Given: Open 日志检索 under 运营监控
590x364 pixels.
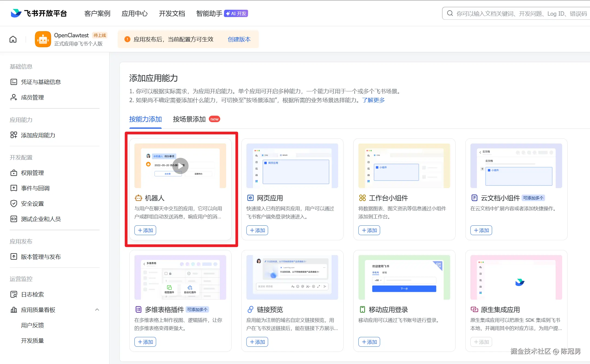Looking at the screenshot, I should click(32, 294).
